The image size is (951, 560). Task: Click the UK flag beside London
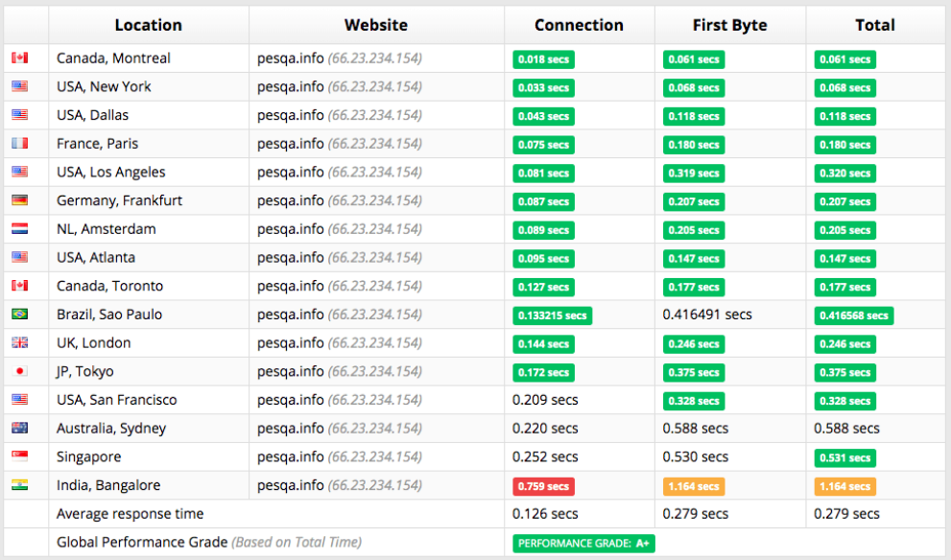(19, 343)
